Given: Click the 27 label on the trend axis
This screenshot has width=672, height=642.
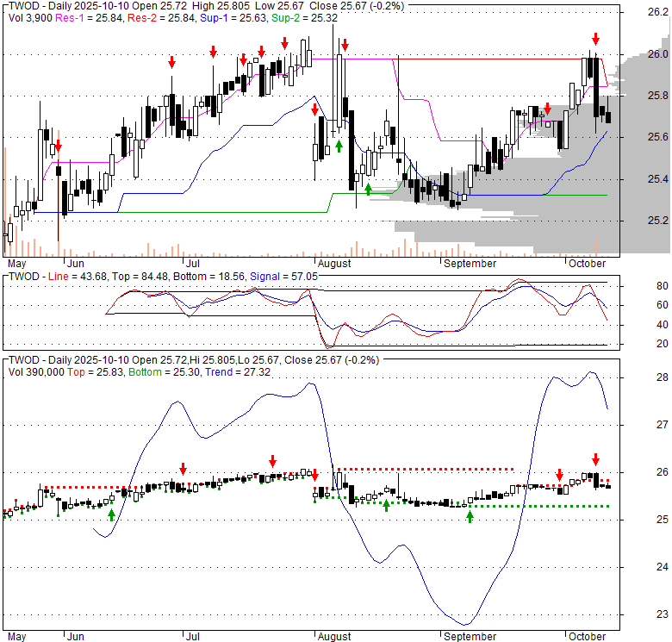Looking at the screenshot, I should [663, 425].
